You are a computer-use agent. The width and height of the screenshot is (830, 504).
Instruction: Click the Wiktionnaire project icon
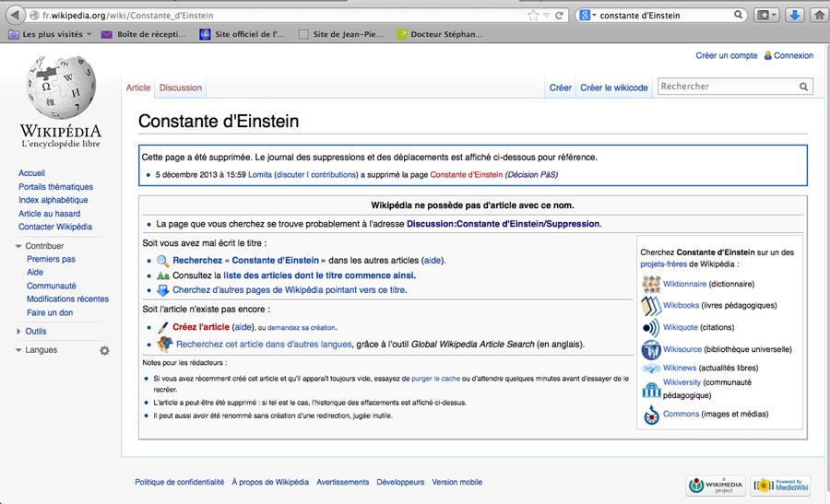click(651, 284)
